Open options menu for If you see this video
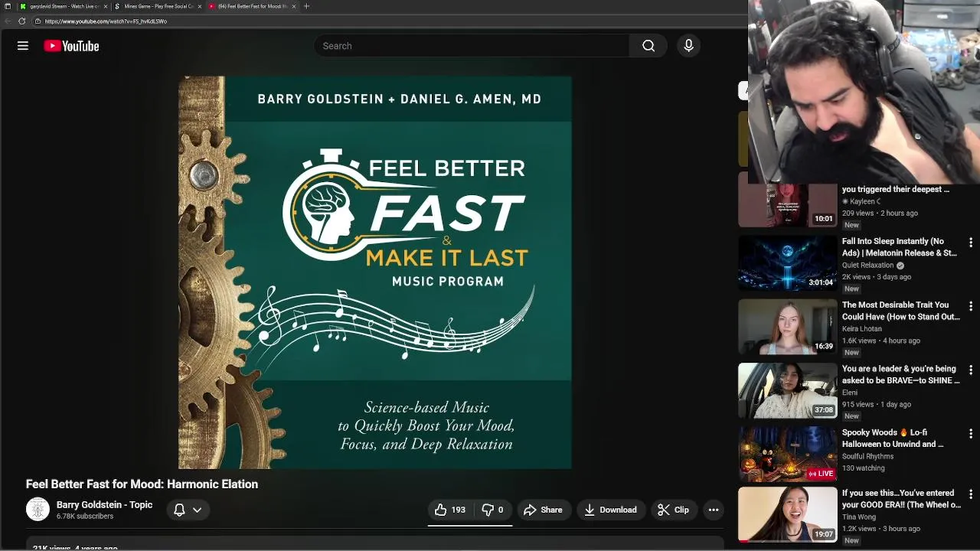The width and height of the screenshot is (980, 551). point(971,494)
